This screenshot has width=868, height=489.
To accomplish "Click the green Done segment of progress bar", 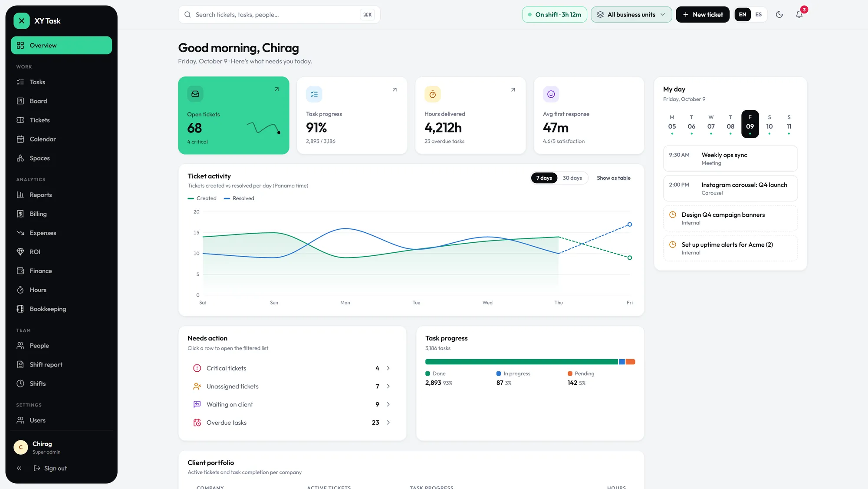I will [521, 362].
